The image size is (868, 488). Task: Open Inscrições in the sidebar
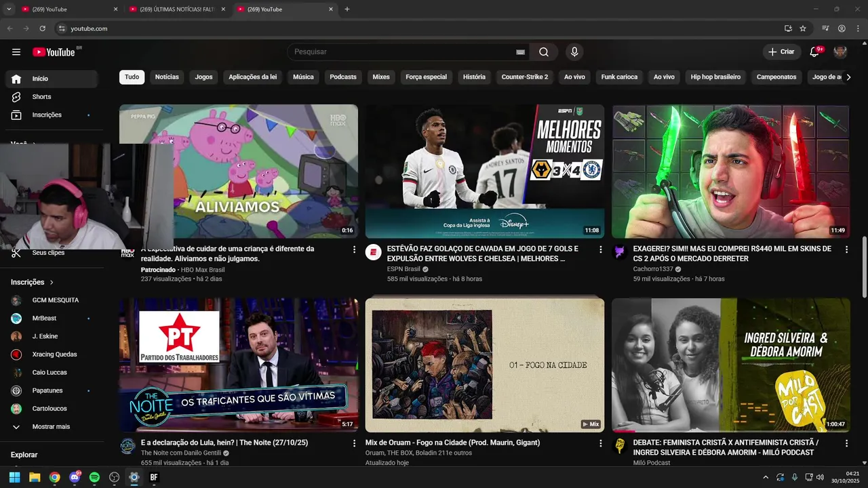point(52,115)
